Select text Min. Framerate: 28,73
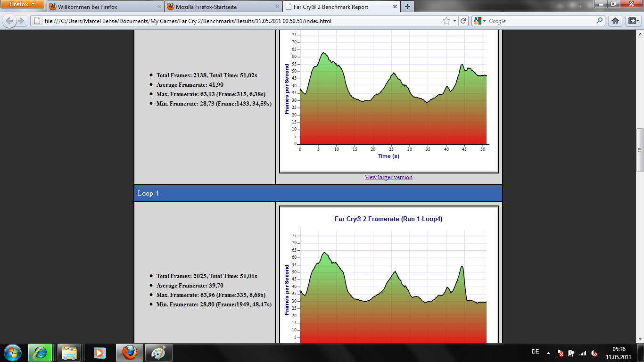 tap(185, 104)
